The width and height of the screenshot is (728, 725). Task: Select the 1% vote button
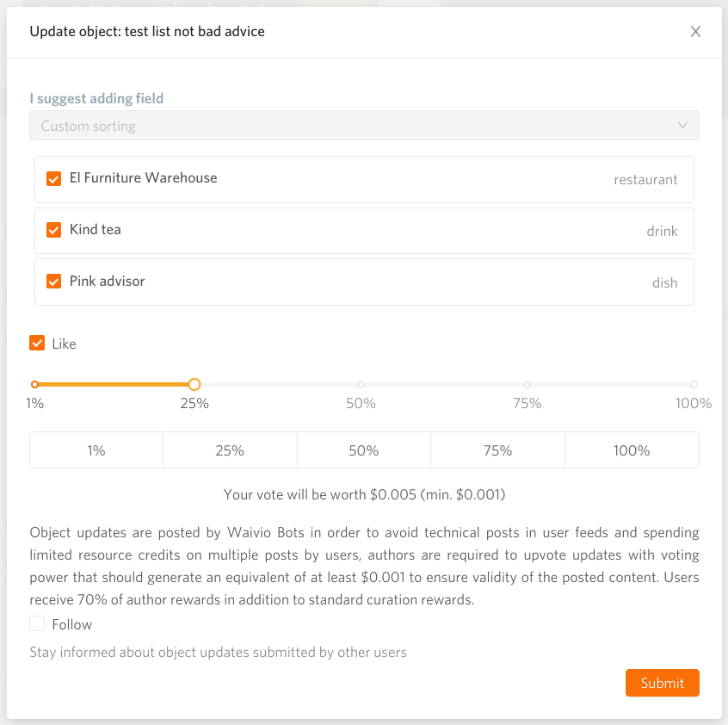point(96,450)
